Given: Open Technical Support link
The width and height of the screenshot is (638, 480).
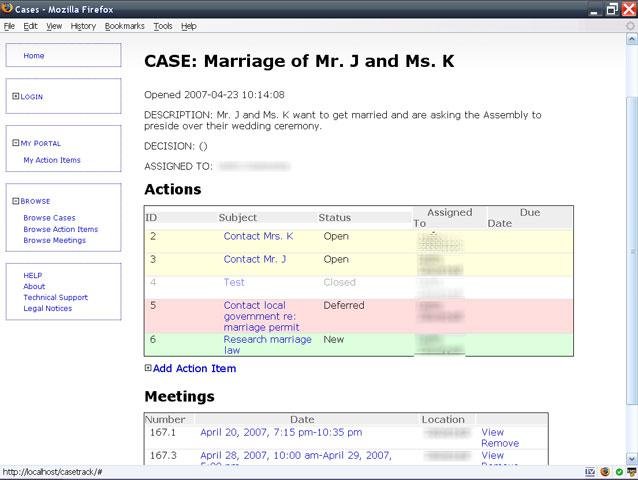Looking at the screenshot, I should tap(55, 297).
